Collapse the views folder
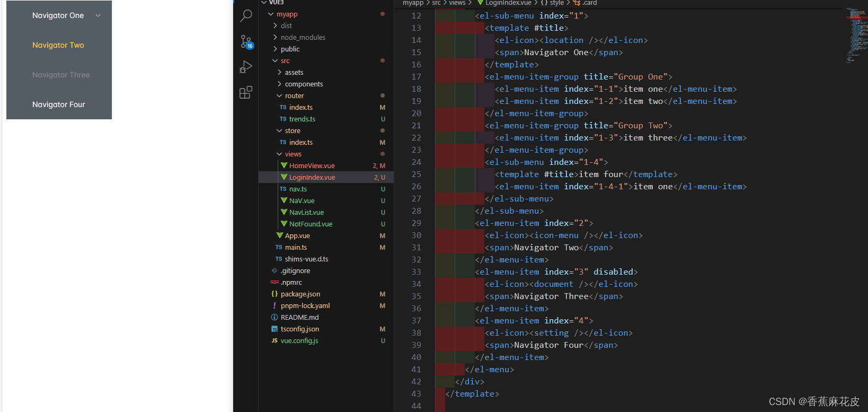The height and width of the screenshot is (412, 868). [279, 154]
